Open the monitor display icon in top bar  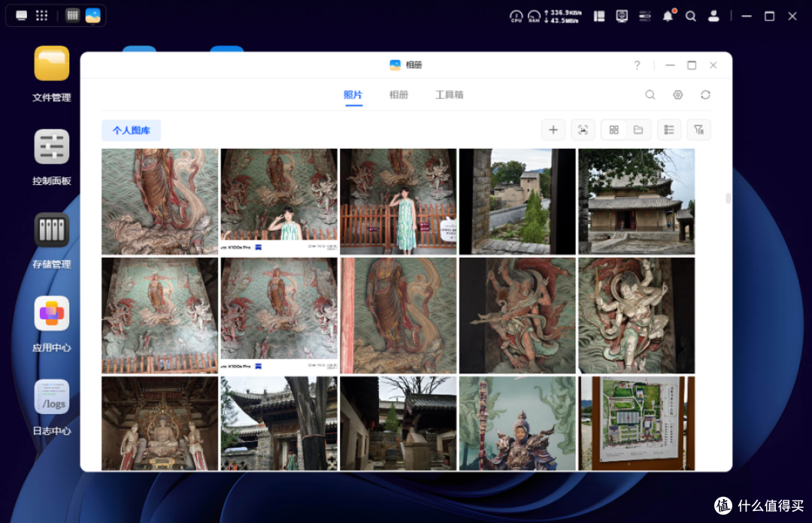click(x=622, y=17)
